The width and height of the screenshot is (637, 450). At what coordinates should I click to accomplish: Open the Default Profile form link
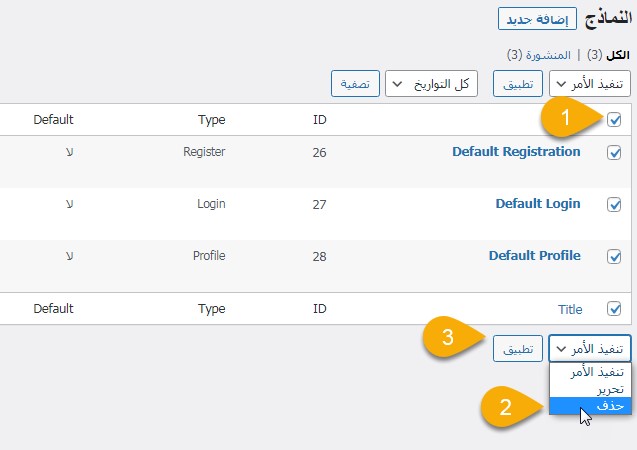[534, 256]
